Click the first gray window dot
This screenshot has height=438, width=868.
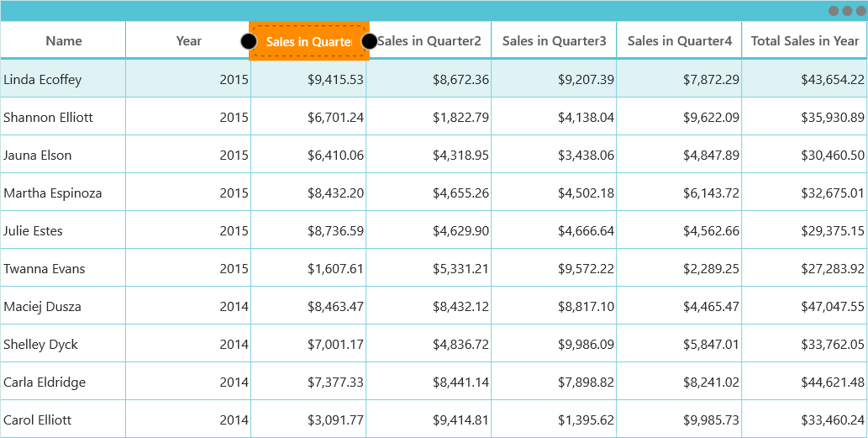tap(834, 11)
